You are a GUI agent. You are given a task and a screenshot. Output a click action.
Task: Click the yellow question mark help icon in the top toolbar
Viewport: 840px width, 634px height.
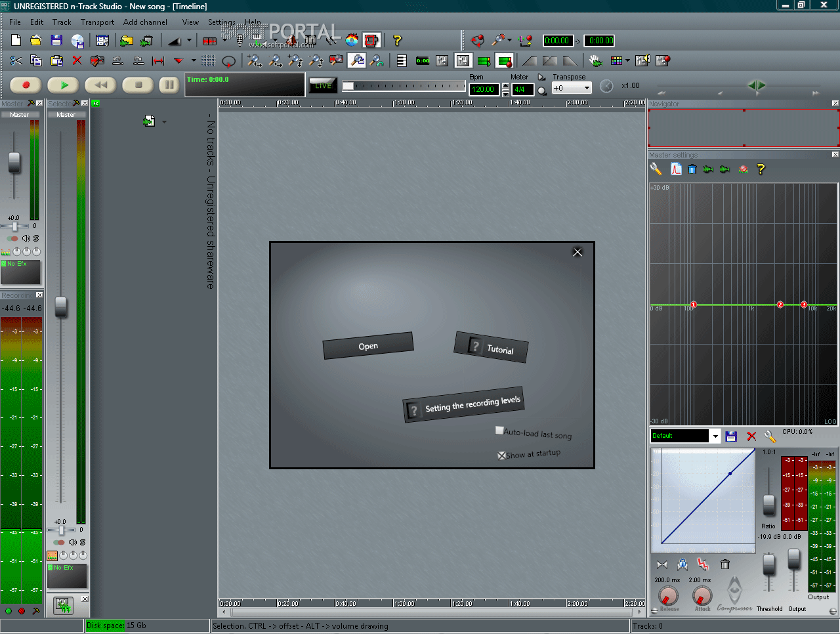[x=397, y=41]
